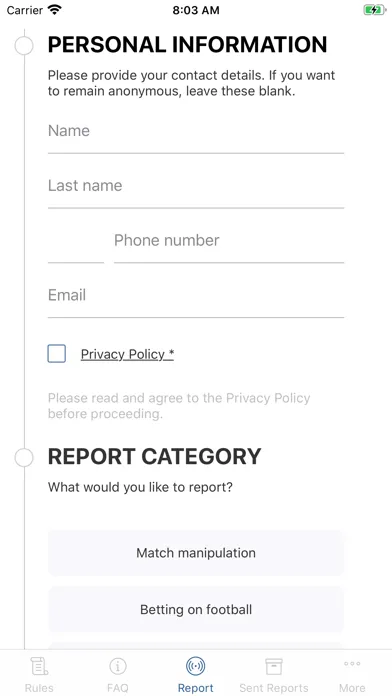392x696 pixels.
Task: Tick the Privacy Policy checkbox
Action: point(57,354)
